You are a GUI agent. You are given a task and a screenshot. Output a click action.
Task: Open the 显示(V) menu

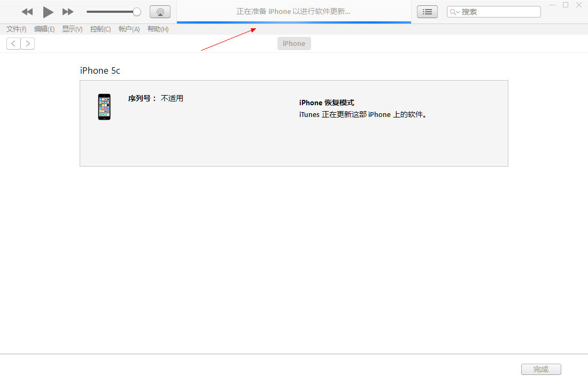point(72,29)
